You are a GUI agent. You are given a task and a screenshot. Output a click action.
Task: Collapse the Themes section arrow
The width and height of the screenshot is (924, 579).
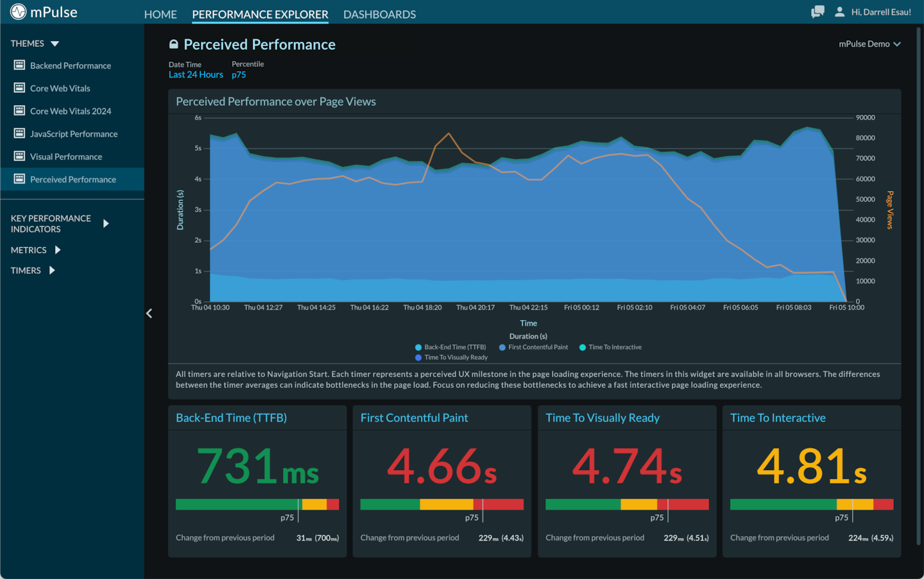55,44
